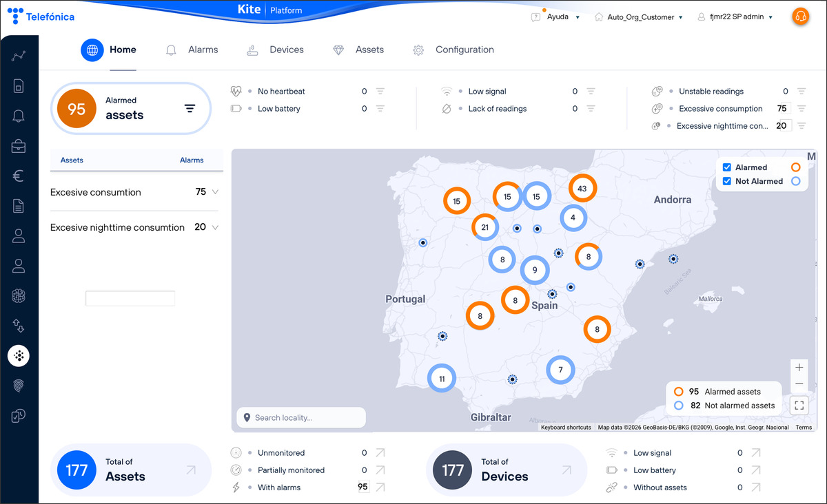Open devices Low battery list via arrow
The image size is (827, 504).
coord(756,470)
